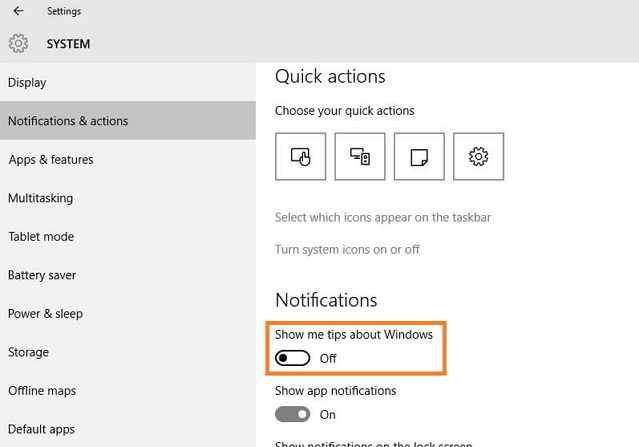Click the Notifications heading

pos(326,300)
